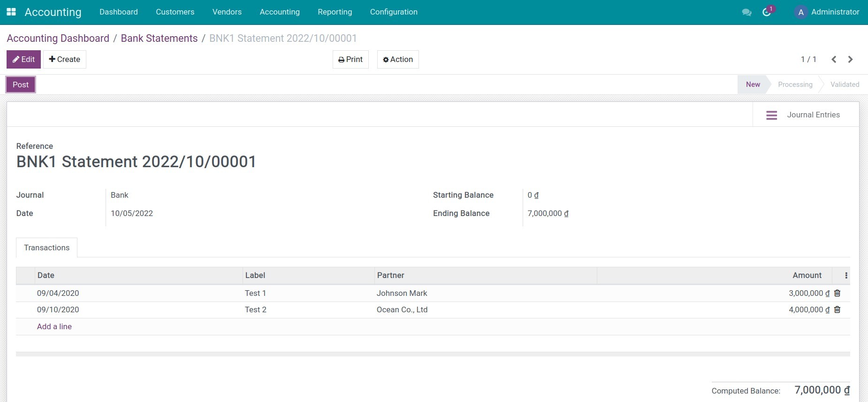Open the conversations chat icon
Viewport: 868px width, 402px height.
746,12
